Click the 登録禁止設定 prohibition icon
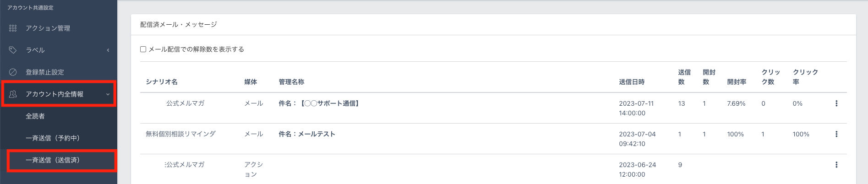The image size is (868, 184). click(x=13, y=72)
